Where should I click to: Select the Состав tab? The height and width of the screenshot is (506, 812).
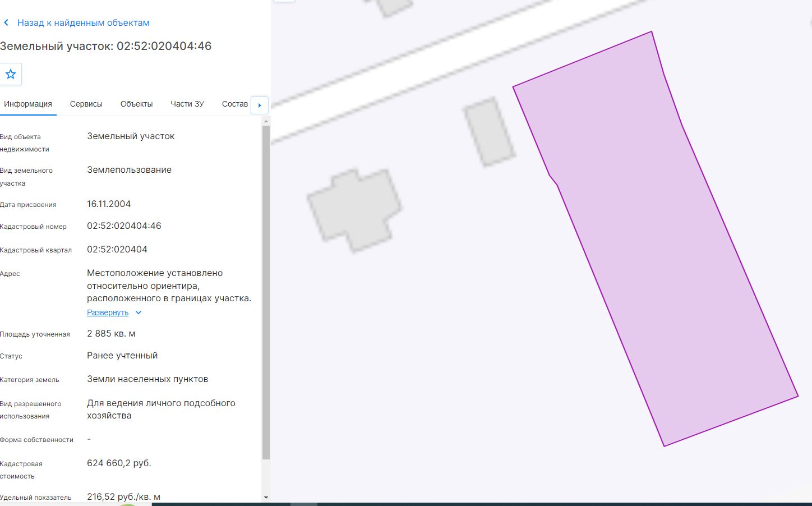235,104
